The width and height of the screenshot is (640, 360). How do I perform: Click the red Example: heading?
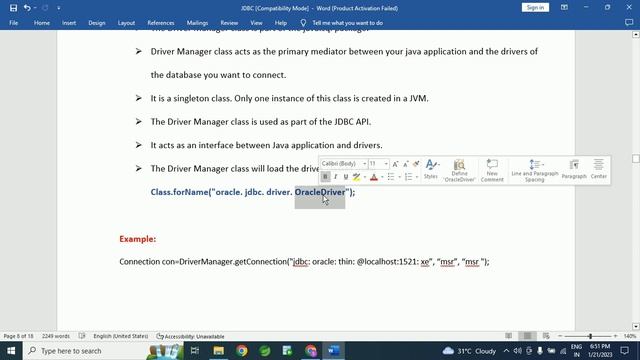pyautogui.click(x=138, y=239)
